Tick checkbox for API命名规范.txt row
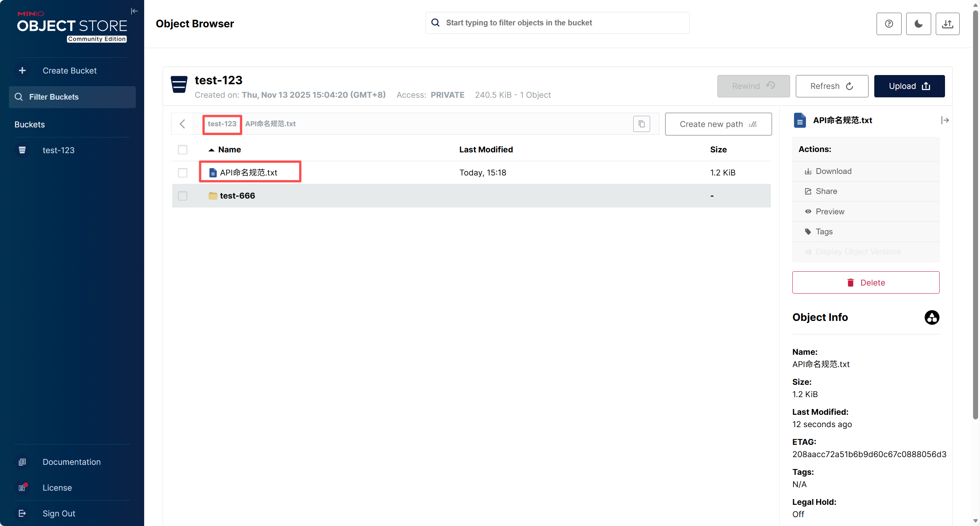Viewport: 980px width, 526px height. click(x=183, y=173)
